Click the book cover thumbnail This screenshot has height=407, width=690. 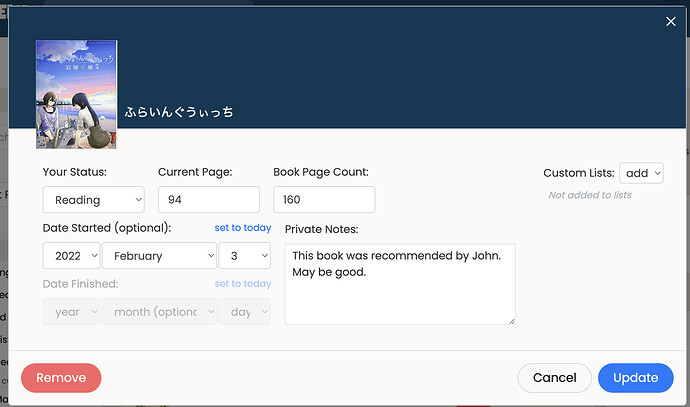[77, 95]
